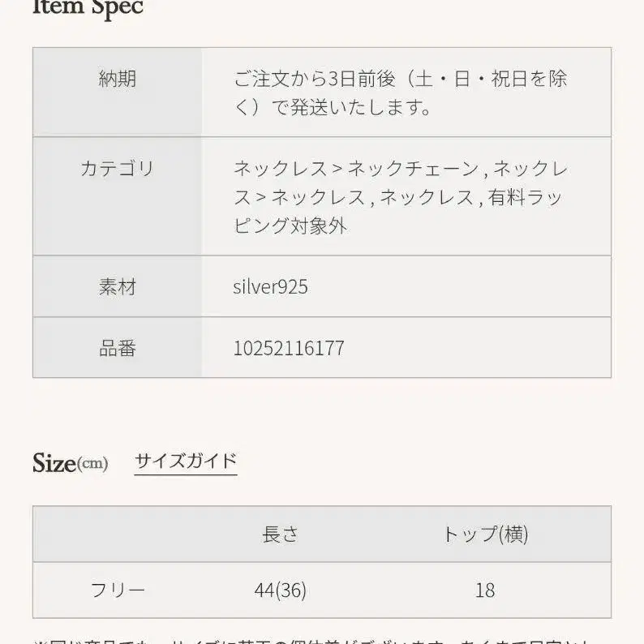Click the Size(cm) heading
Image resolution: width=644 pixels, height=644 pixels.
tap(55, 463)
